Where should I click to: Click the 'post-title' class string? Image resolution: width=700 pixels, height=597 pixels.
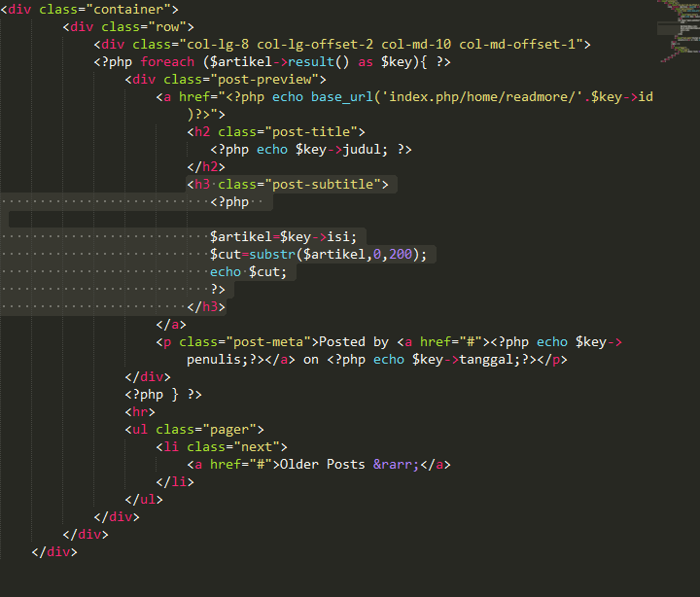pyautogui.click(x=311, y=131)
